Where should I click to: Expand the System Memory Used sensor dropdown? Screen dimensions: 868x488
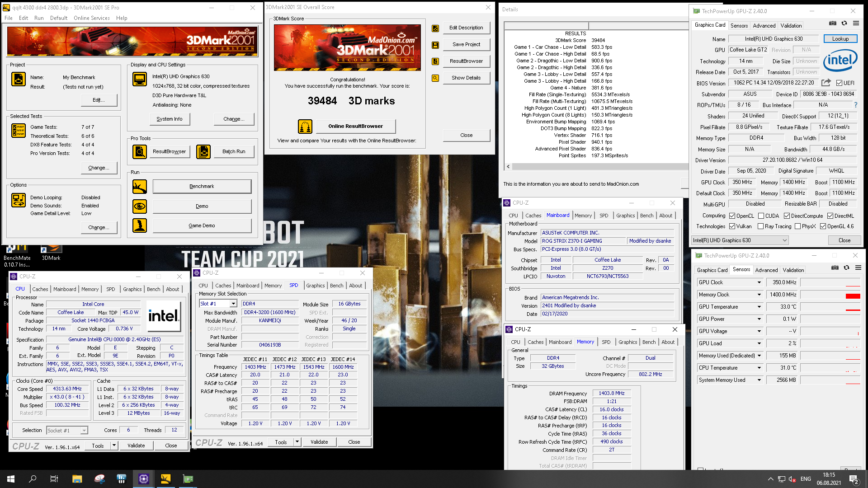pos(759,380)
